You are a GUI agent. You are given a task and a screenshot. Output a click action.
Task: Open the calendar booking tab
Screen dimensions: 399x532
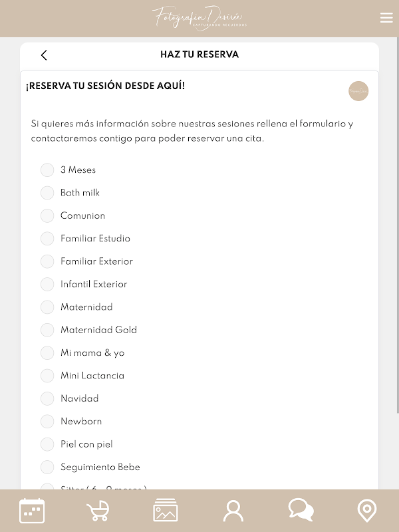[x=32, y=511]
